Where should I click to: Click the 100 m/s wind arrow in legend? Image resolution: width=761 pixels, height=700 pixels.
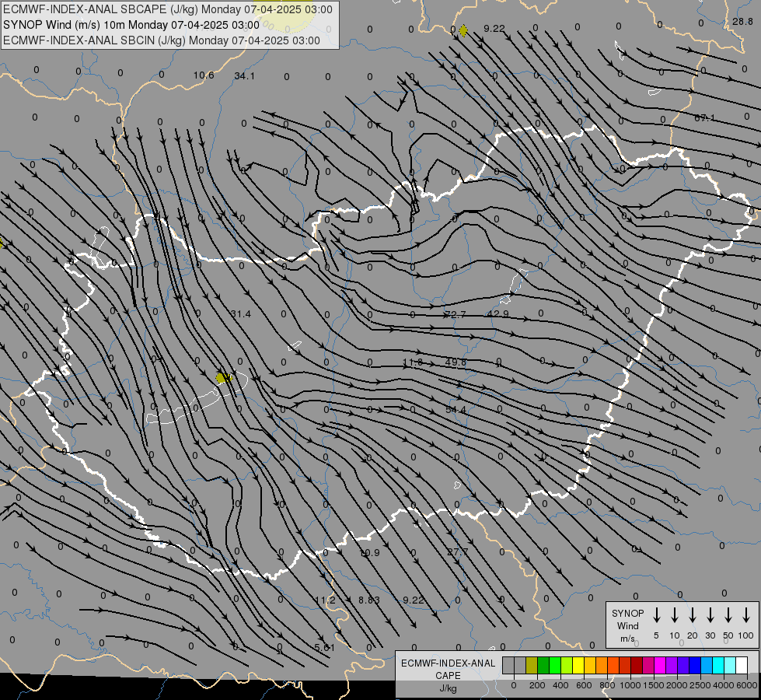[x=746, y=615]
